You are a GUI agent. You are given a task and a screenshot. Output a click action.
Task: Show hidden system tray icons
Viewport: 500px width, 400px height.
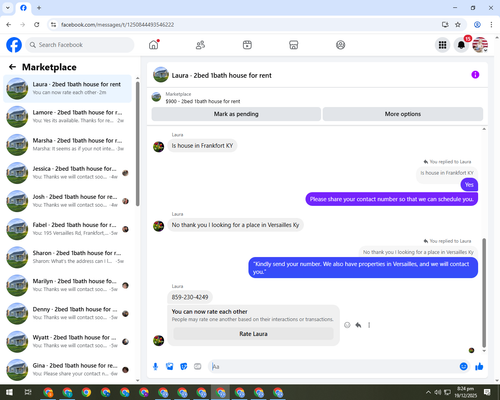point(428,392)
